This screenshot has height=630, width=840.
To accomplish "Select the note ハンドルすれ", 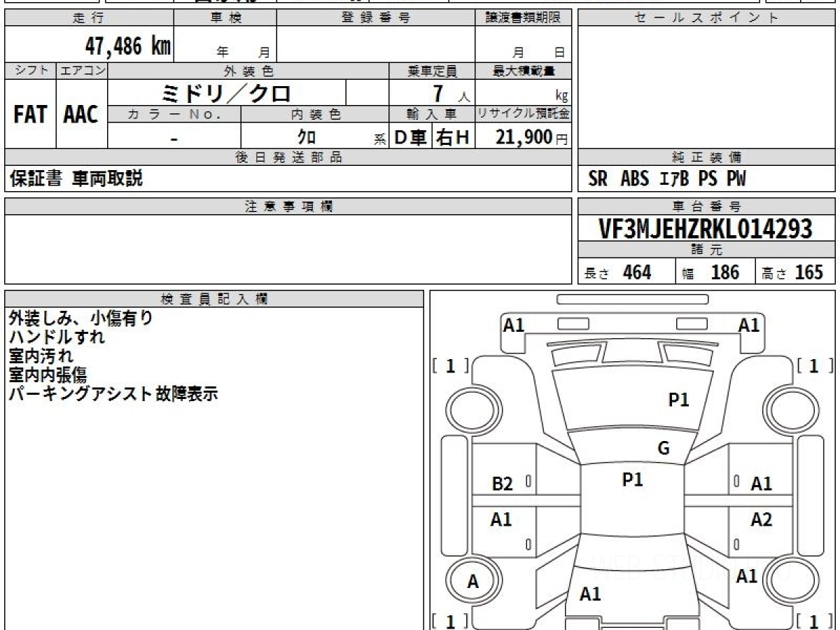I will [57, 337].
